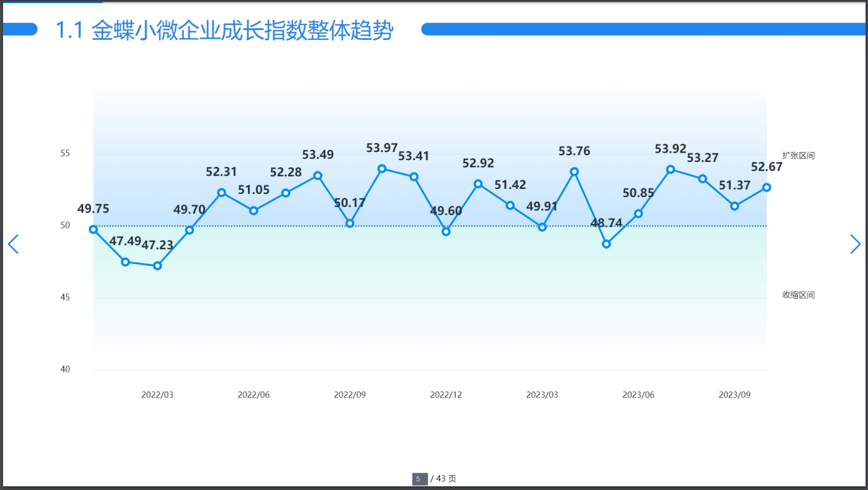This screenshot has height=490, width=868.
Task: Click the y-axis value 45
Action: (65, 297)
